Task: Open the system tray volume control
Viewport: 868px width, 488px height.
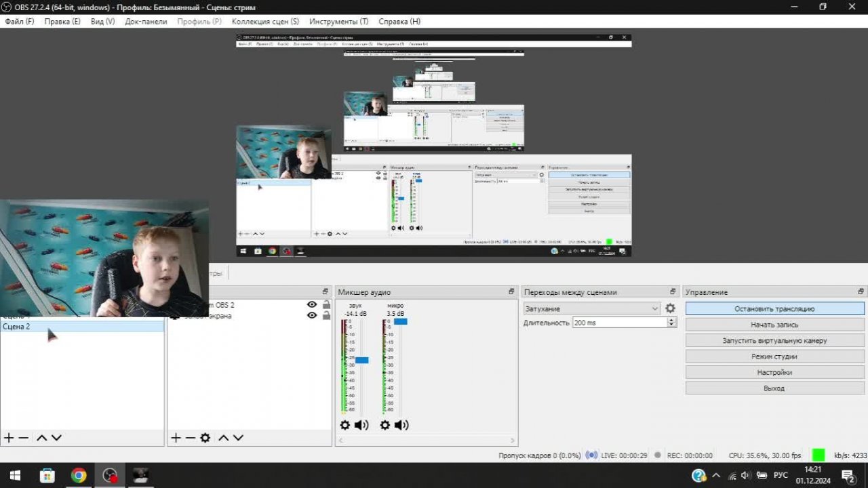Action: click(746, 475)
